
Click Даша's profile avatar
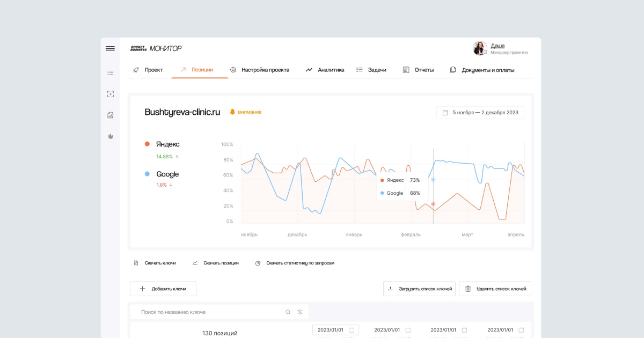(x=480, y=48)
